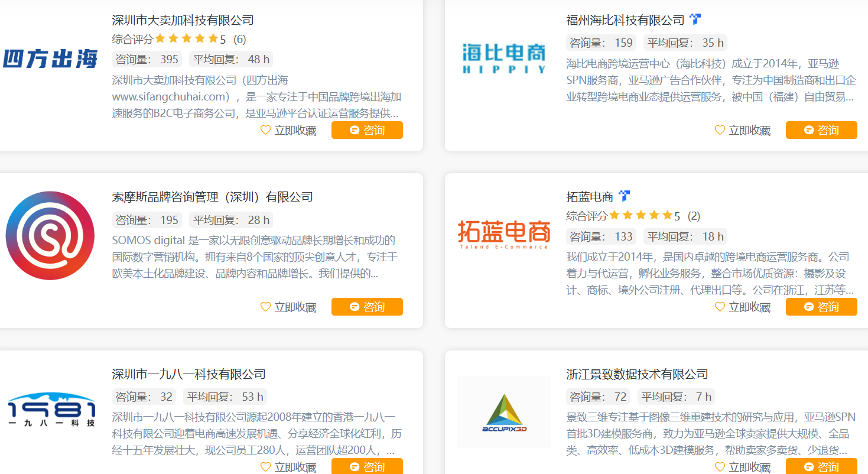Open the 浙江景致数据技术有限公司 company title
This screenshot has height=474, width=868.
(x=637, y=374)
